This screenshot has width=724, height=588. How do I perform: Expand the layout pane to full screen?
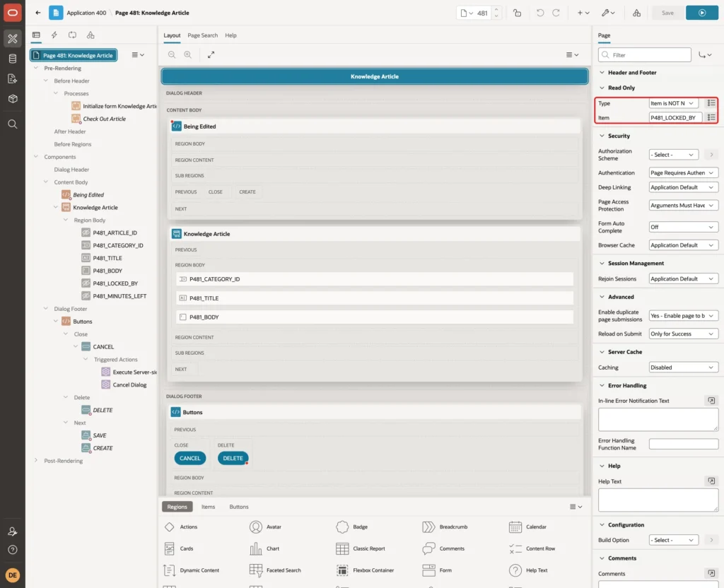point(211,55)
